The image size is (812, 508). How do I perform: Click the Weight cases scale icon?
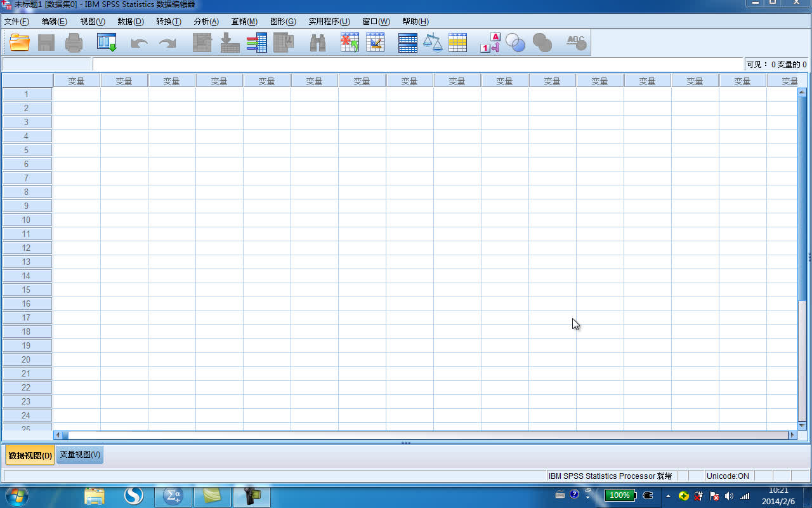tap(433, 43)
